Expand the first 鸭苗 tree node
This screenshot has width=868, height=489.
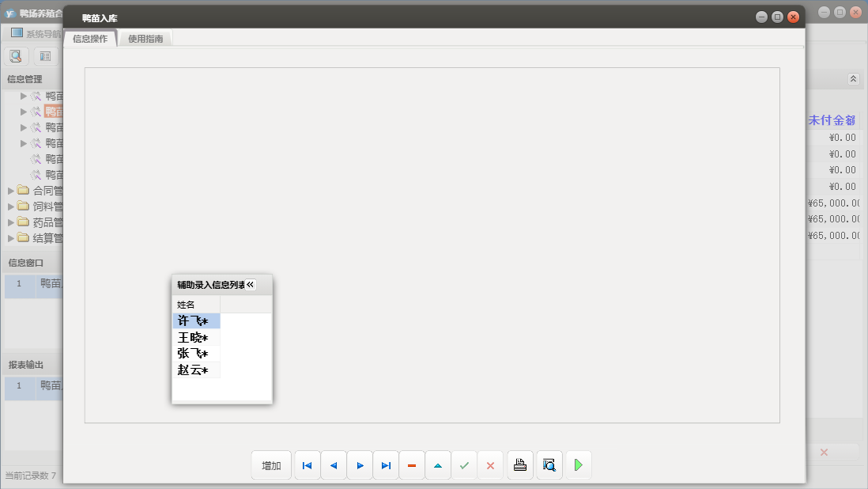tap(23, 96)
